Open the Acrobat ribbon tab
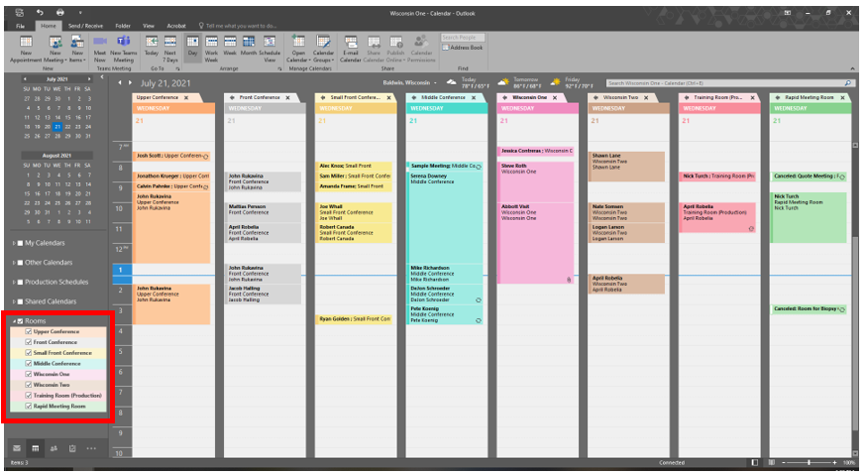The image size is (868, 475). 176,26
